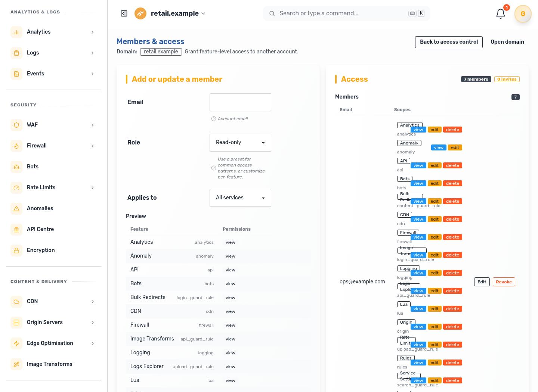Open retail.example domain switcher
The height and width of the screenshot is (392, 538).
pyautogui.click(x=178, y=13)
